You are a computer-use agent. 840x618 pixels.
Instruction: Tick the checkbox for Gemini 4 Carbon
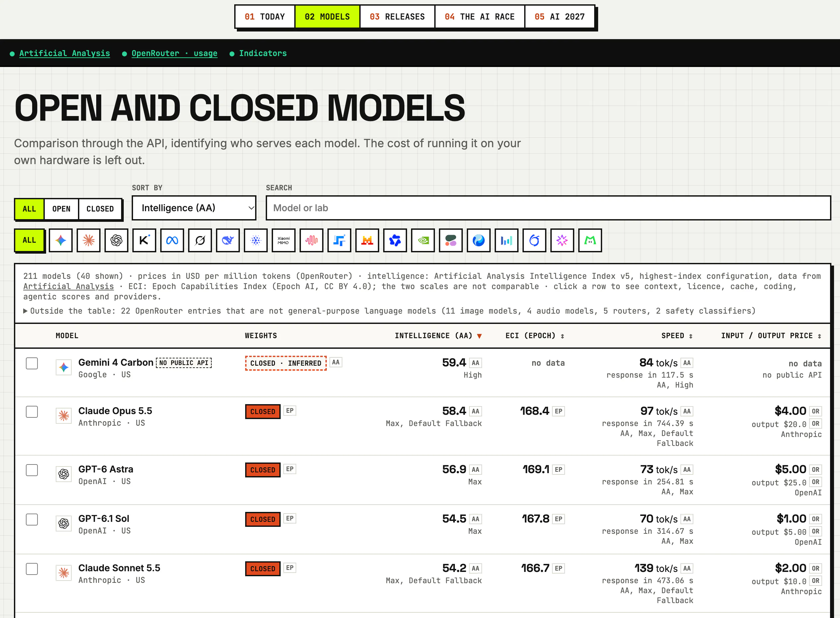pos(32,363)
